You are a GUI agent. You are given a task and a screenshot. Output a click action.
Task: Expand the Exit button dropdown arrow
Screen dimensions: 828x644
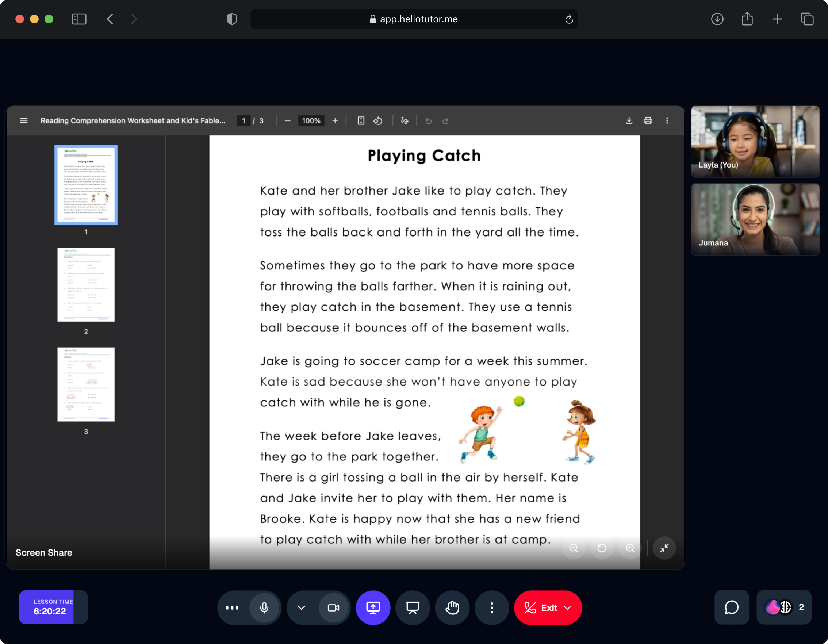[568, 607]
